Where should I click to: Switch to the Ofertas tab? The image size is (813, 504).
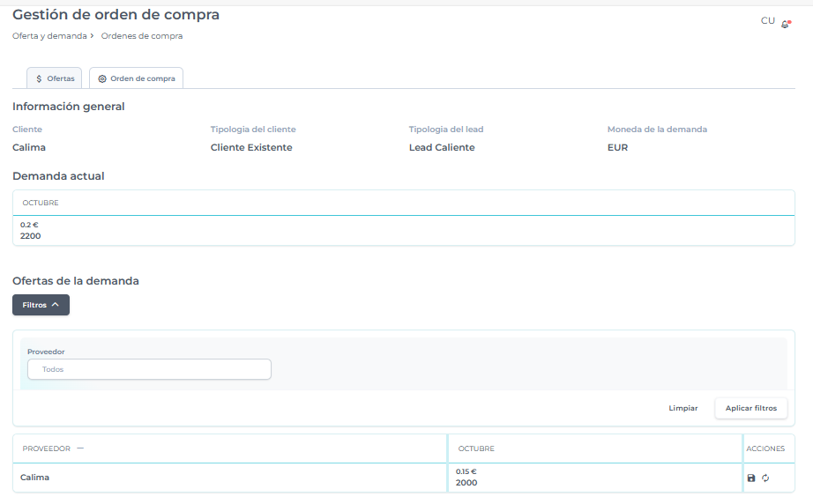55,78
